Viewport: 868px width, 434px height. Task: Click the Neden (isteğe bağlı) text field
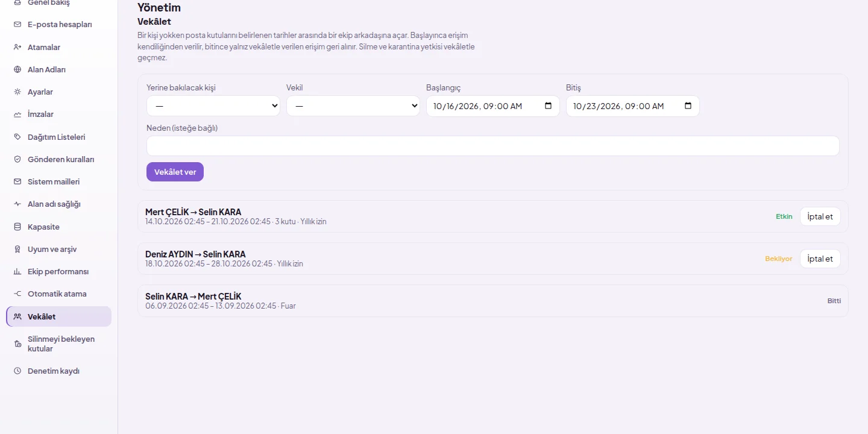click(x=493, y=146)
